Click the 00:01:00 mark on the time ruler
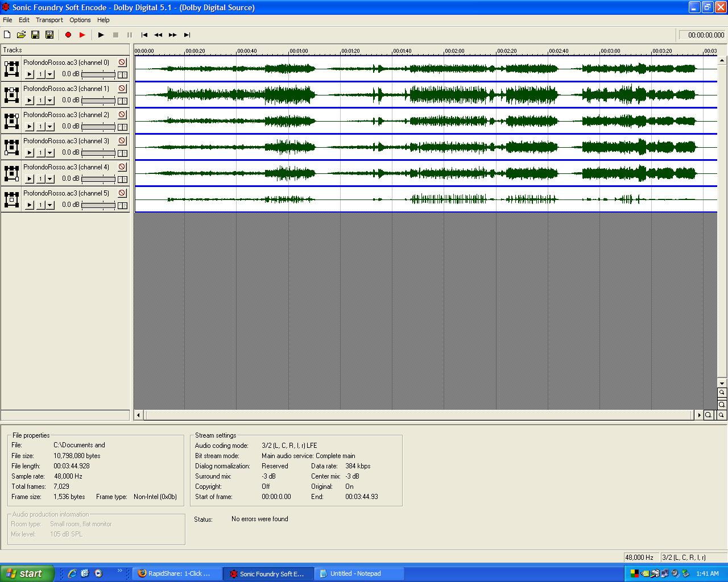The height and width of the screenshot is (582, 728). pyautogui.click(x=298, y=51)
